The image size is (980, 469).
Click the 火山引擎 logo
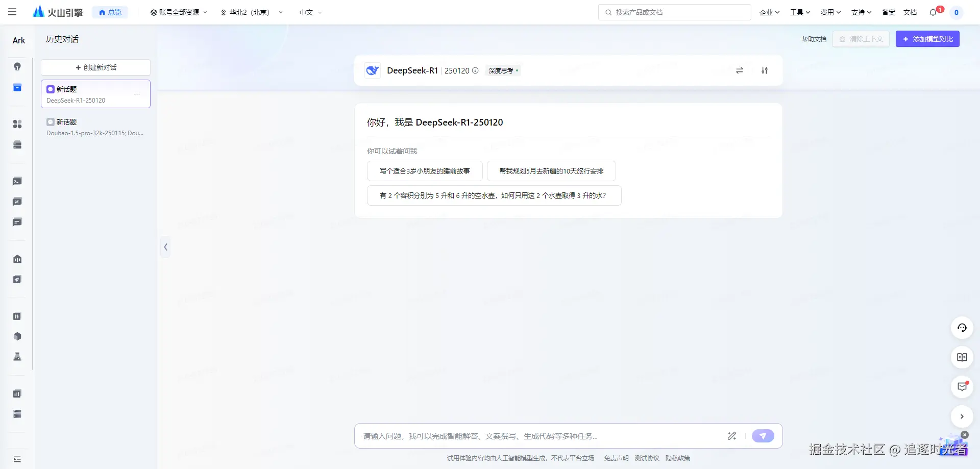(x=57, y=12)
